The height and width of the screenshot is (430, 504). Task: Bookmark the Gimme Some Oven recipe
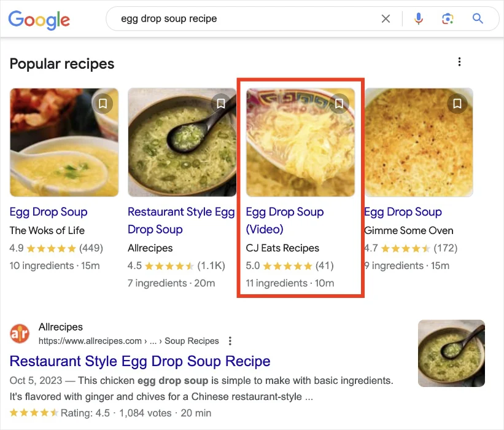pyautogui.click(x=457, y=104)
